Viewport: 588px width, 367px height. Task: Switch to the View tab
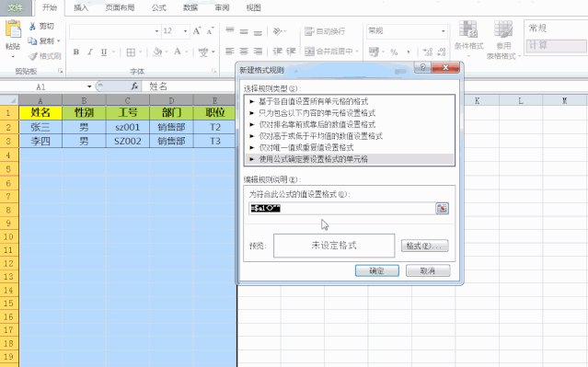[253, 7]
